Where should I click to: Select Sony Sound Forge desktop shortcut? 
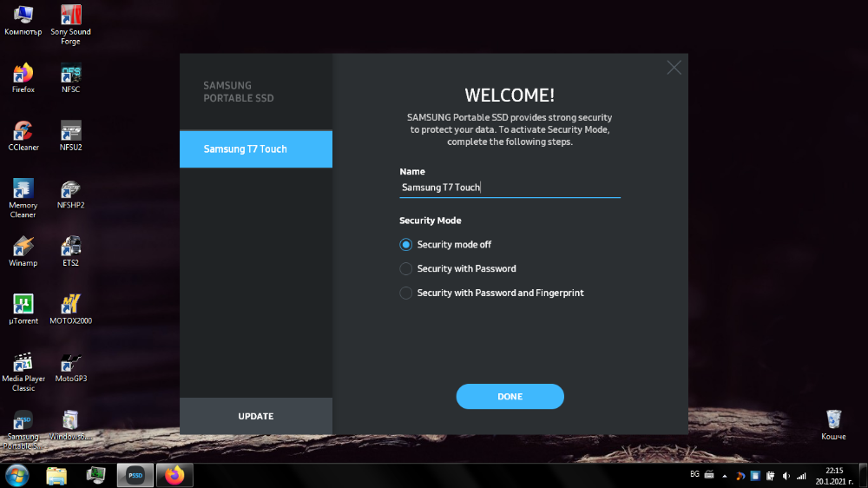pos(71,25)
